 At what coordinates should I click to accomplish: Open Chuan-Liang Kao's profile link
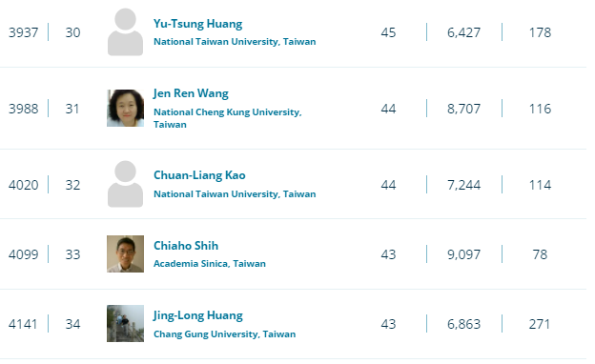(x=199, y=175)
